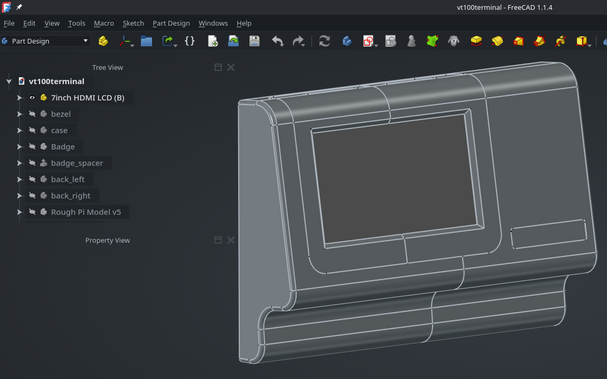Undock the Tree View panel
The image size is (607, 379).
(218, 67)
